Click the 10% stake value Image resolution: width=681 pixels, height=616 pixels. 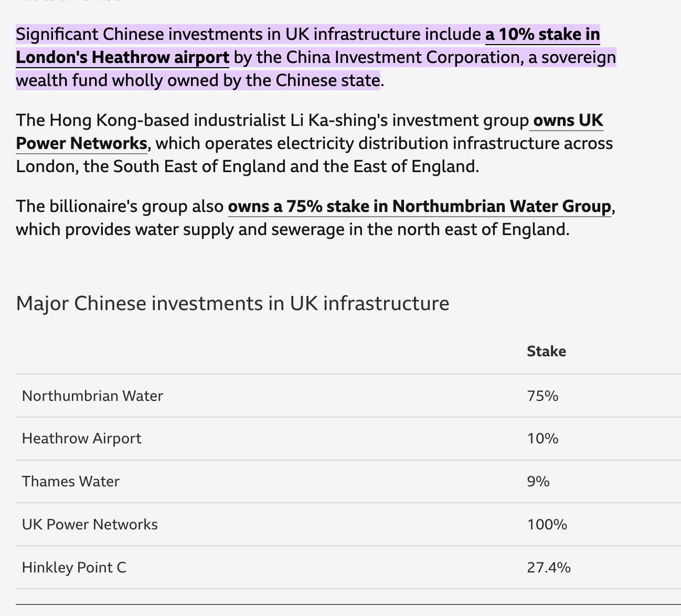(542, 439)
